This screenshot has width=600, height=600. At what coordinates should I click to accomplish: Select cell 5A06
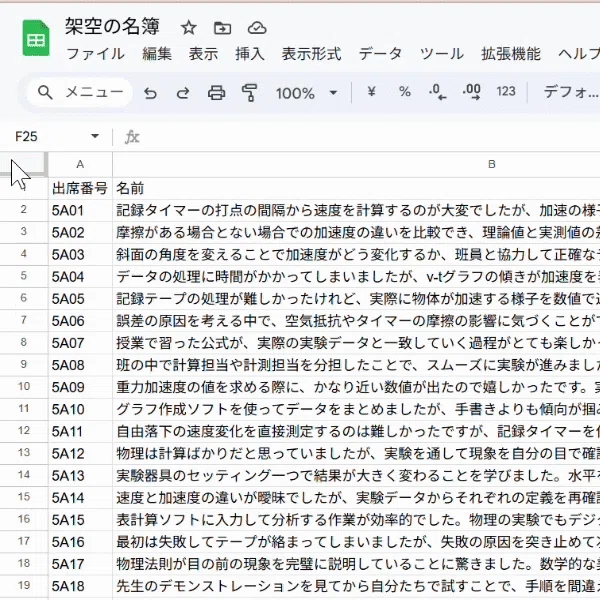pyautogui.click(x=80, y=321)
